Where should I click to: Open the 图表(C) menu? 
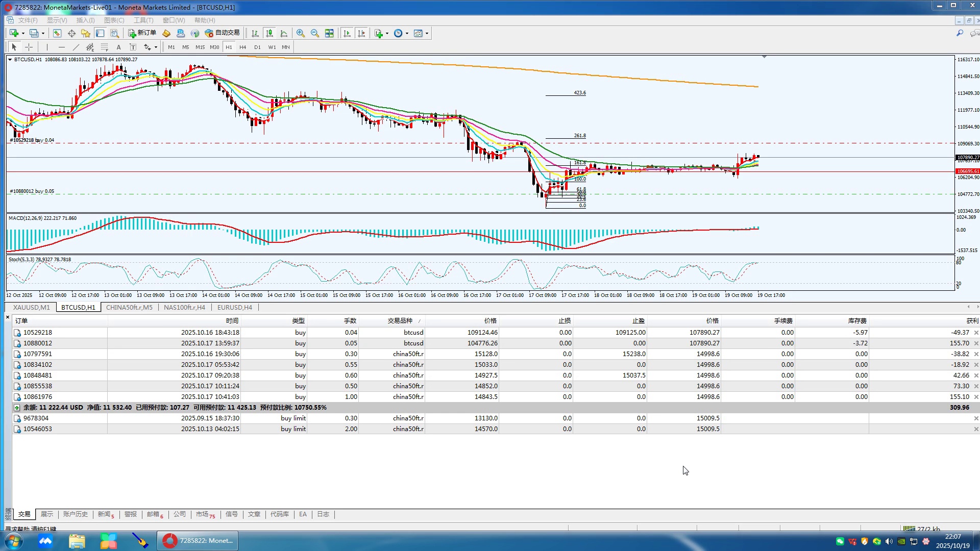click(x=114, y=20)
